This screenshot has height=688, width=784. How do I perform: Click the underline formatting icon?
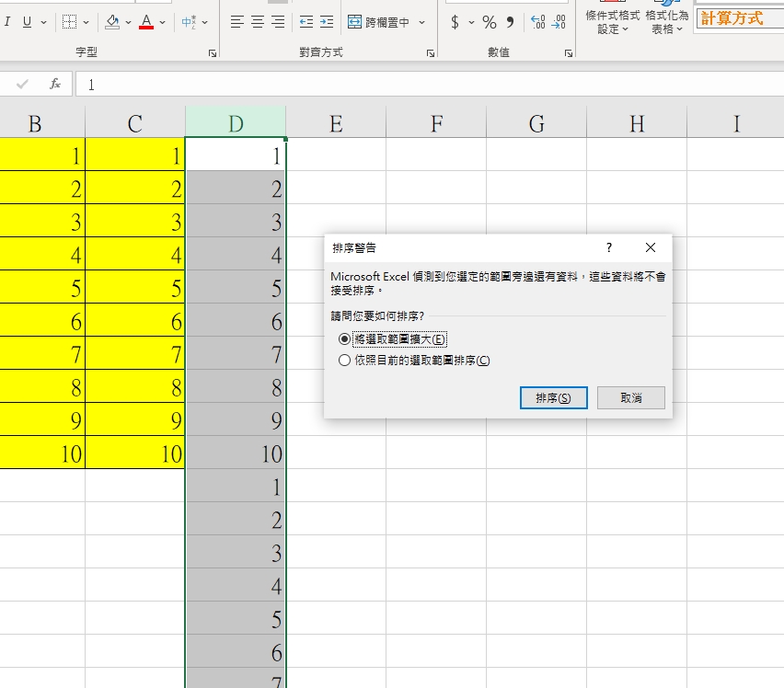click(x=27, y=21)
